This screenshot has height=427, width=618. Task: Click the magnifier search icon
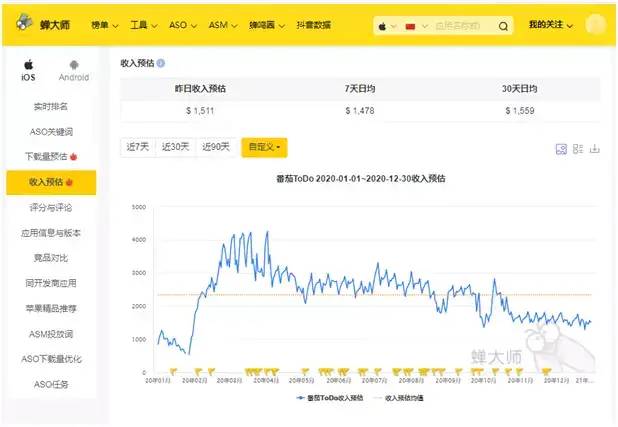point(503,26)
